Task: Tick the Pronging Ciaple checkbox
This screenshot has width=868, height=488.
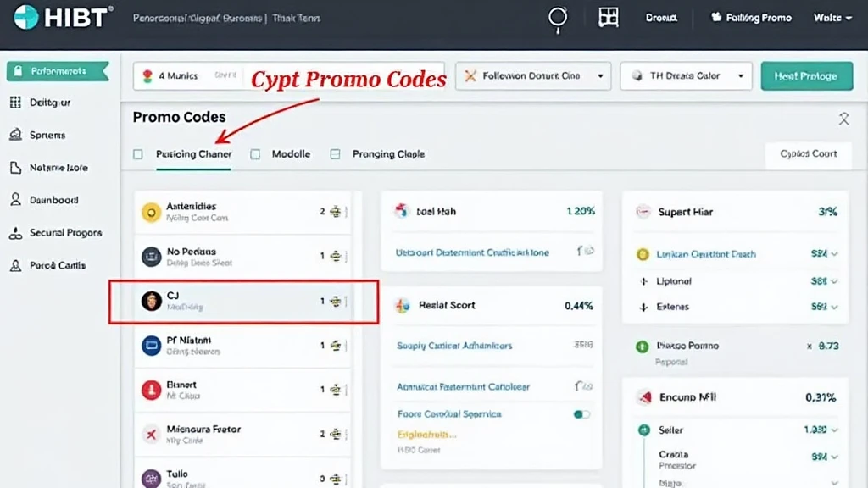Action: pyautogui.click(x=335, y=154)
